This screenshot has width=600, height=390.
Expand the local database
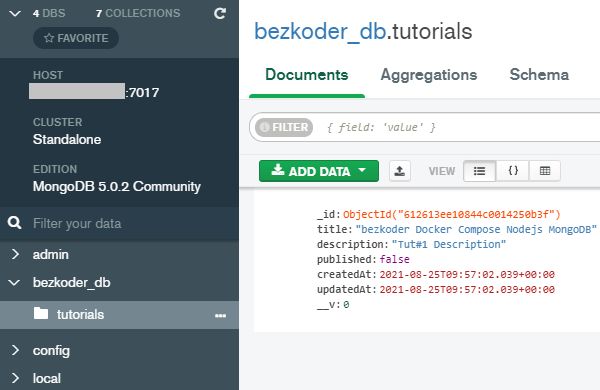click(x=15, y=378)
